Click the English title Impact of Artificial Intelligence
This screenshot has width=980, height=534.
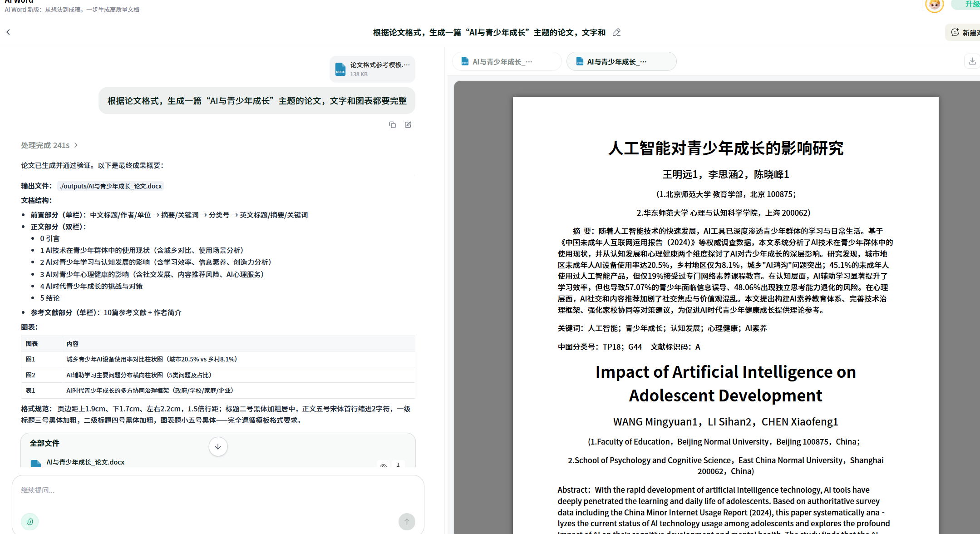[x=725, y=384]
